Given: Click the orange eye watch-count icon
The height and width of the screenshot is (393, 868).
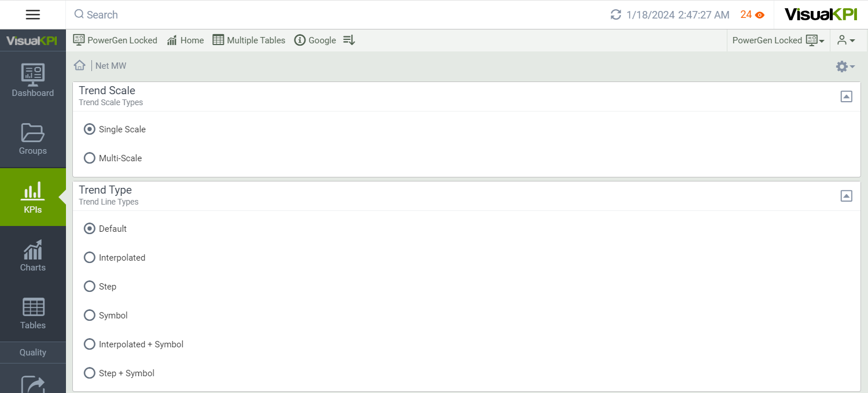Looking at the screenshot, I should tap(760, 15).
